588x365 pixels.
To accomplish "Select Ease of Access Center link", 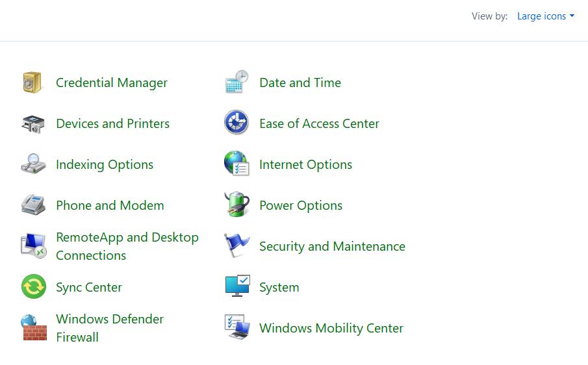I will (x=319, y=123).
